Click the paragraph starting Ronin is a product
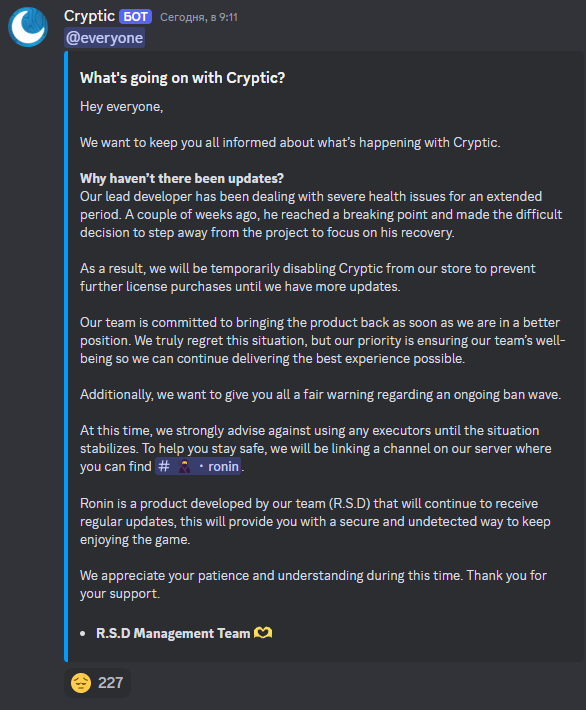This screenshot has width=586, height=710. tap(315, 522)
